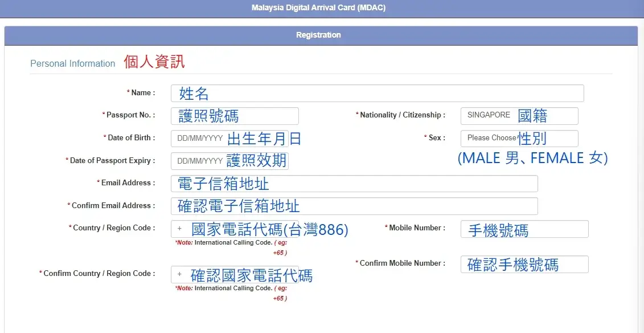Focus the first Email Address input
Screen dimensions: 644x333
coord(354,184)
